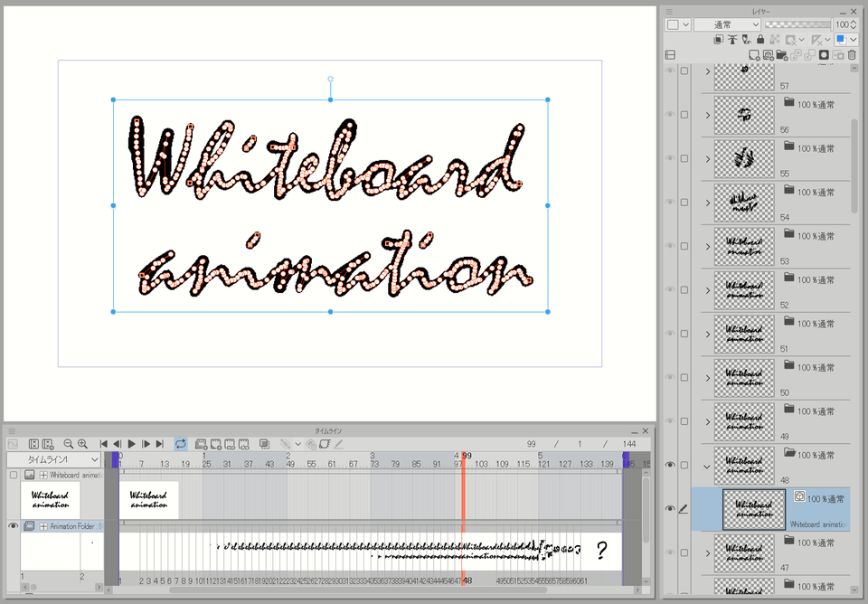The image size is (868, 604).
Task: Click opacity value stepper arrows
Action: coord(853,24)
